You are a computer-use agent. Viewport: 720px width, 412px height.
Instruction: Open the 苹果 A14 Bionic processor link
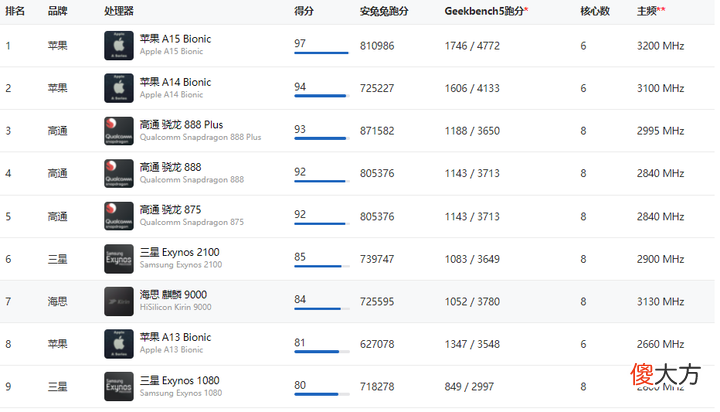175,82
